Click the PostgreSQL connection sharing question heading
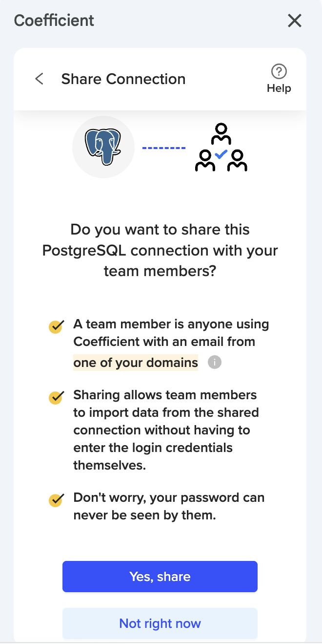Image resolution: width=322 pixels, height=644 pixels. pos(160,250)
